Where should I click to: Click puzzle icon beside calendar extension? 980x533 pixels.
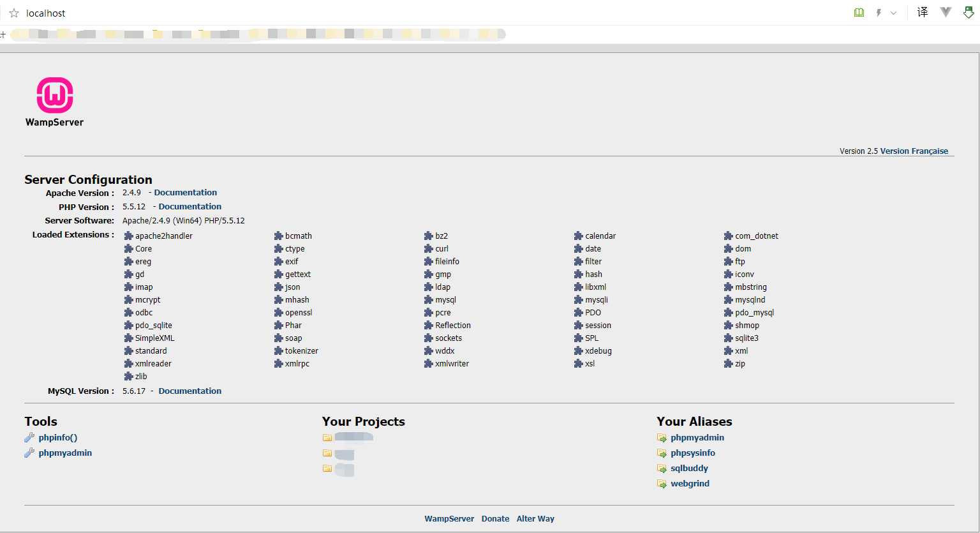579,236
